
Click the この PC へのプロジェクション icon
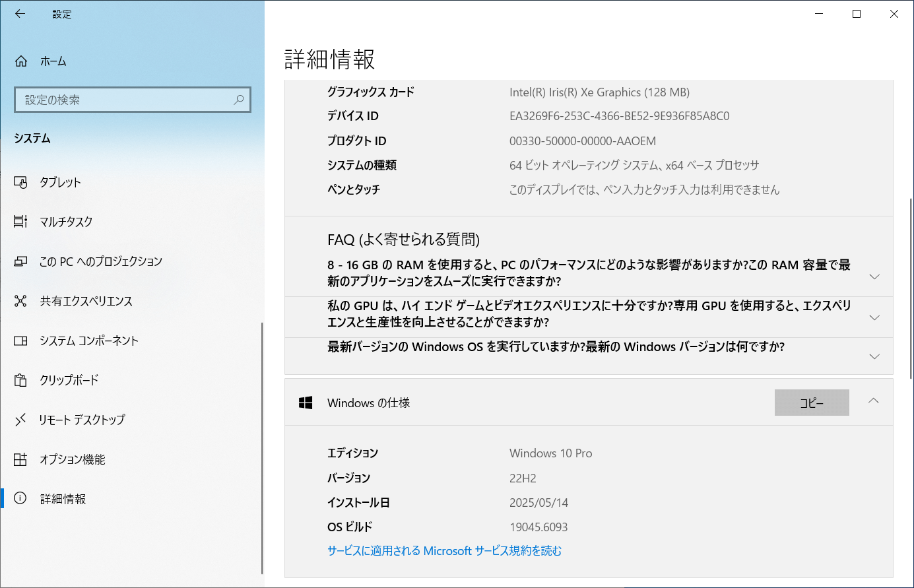[x=20, y=261]
